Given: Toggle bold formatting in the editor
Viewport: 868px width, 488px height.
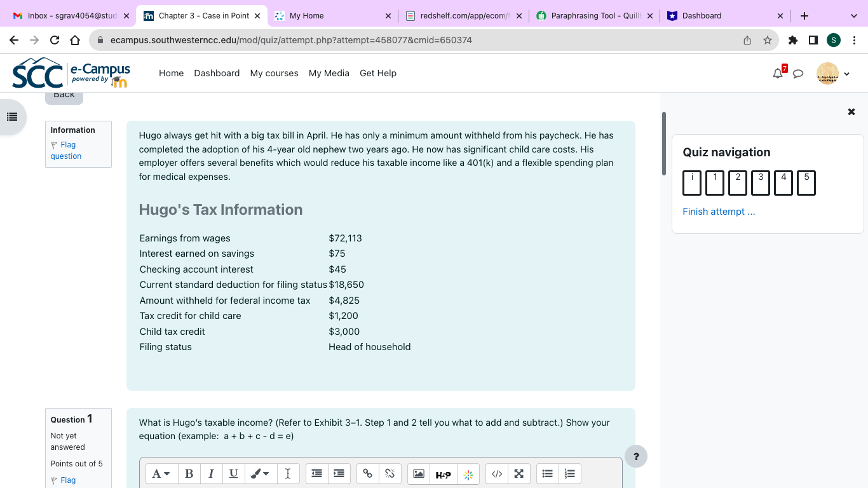Looking at the screenshot, I should [189, 473].
